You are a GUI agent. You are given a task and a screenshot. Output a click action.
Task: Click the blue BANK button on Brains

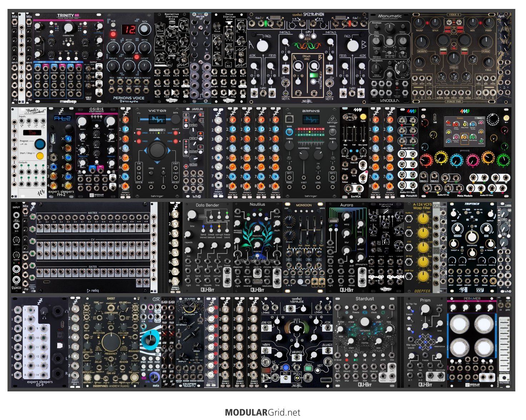[x=289, y=132]
